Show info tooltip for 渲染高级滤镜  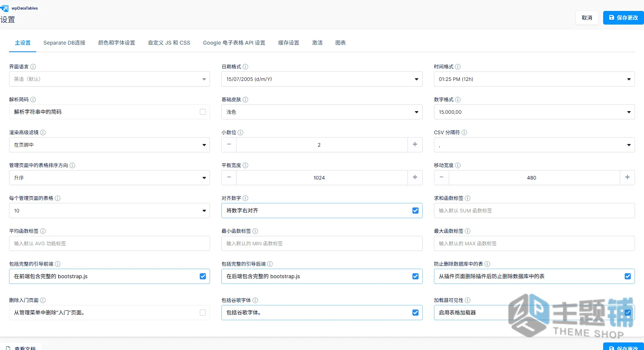pos(43,132)
